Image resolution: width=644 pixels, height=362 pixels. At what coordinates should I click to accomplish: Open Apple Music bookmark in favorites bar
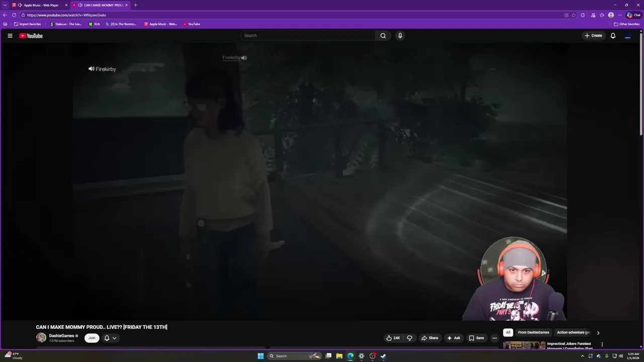tap(161, 24)
